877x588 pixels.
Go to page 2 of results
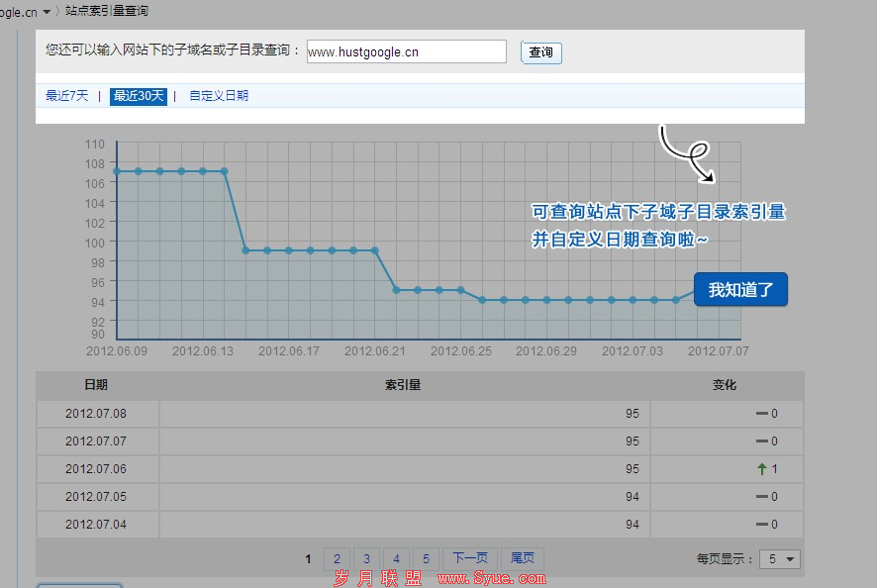pos(337,558)
